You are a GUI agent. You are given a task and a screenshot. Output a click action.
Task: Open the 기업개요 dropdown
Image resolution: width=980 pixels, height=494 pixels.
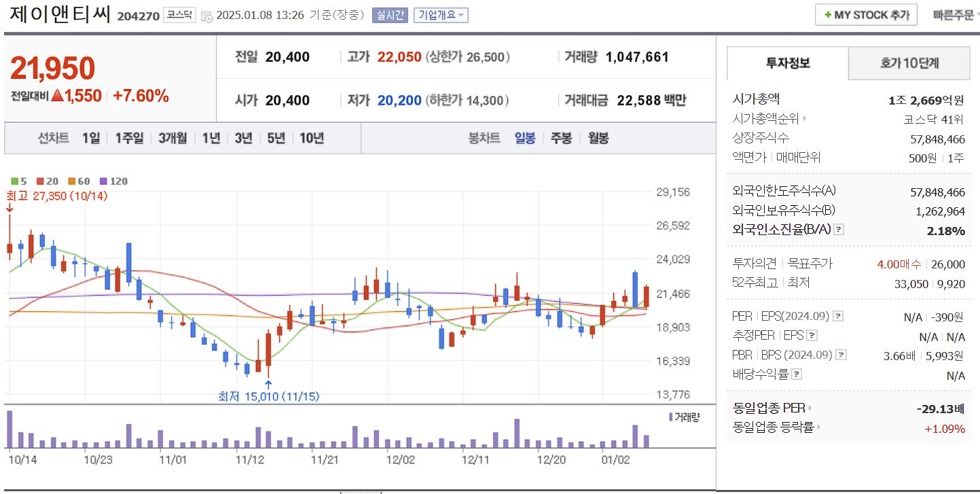pyautogui.click(x=439, y=15)
